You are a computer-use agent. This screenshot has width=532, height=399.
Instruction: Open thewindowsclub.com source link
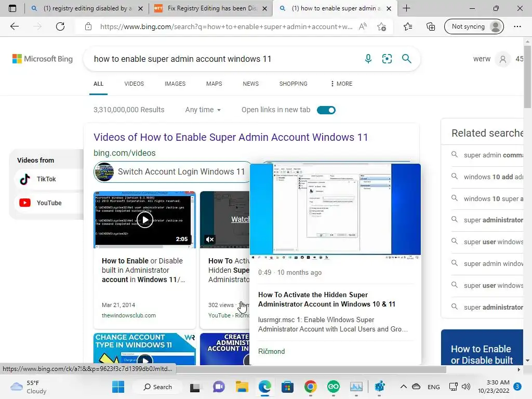pos(129,315)
